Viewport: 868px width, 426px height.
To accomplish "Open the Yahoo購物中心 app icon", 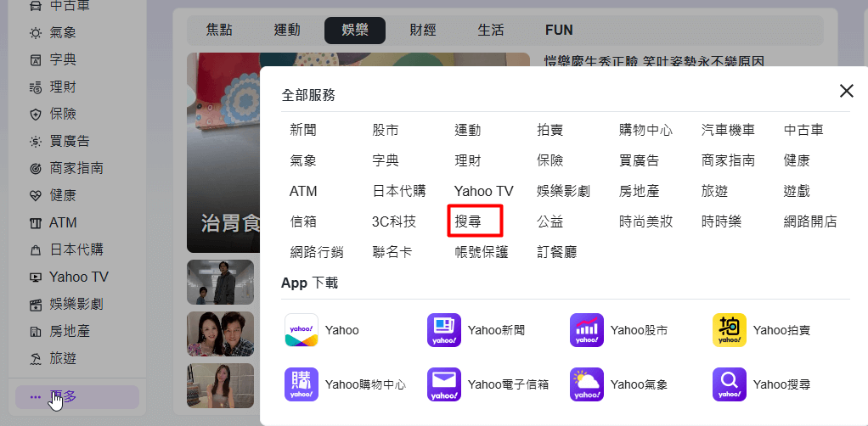I will 302,384.
